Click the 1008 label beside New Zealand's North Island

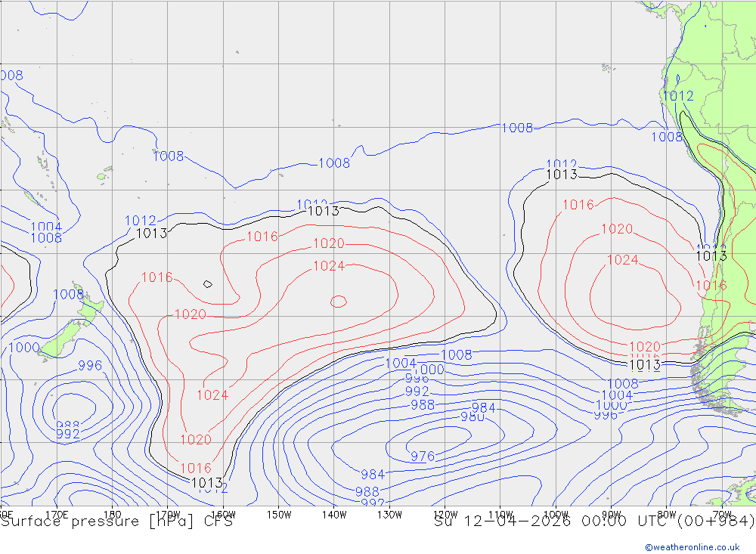click(68, 294)
